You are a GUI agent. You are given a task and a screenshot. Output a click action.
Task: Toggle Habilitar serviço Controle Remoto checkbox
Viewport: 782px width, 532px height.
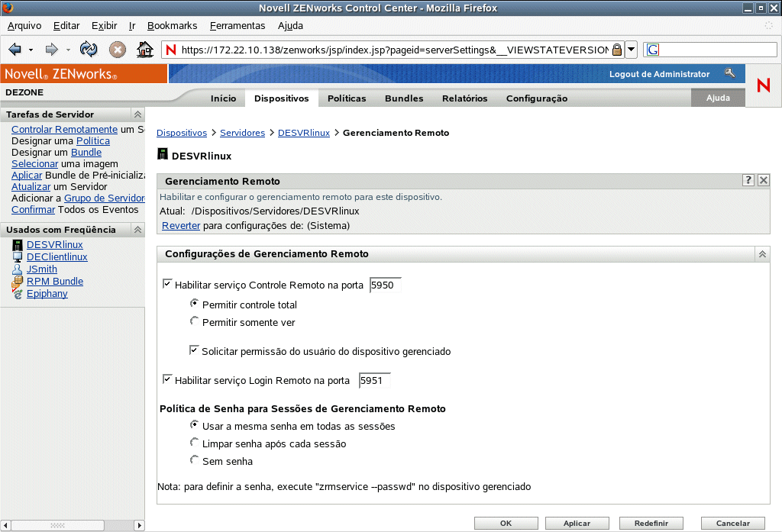click(167, 284)
